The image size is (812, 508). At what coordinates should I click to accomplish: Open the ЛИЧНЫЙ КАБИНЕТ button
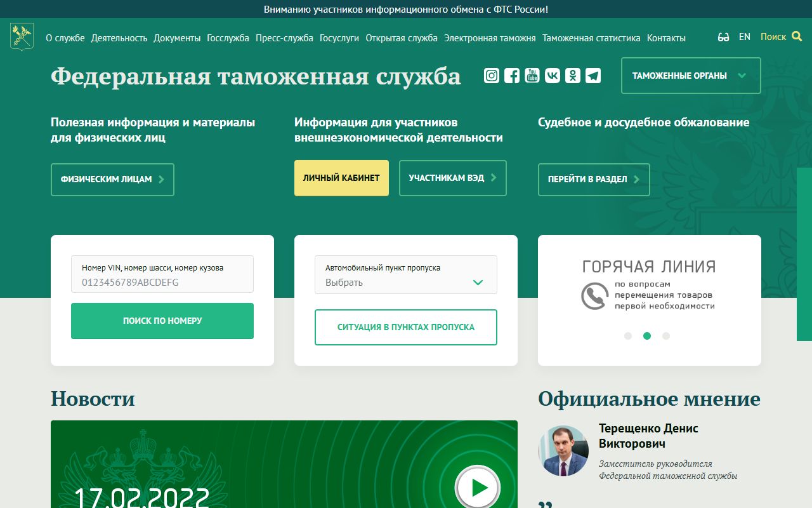click(x=341, y=178)
